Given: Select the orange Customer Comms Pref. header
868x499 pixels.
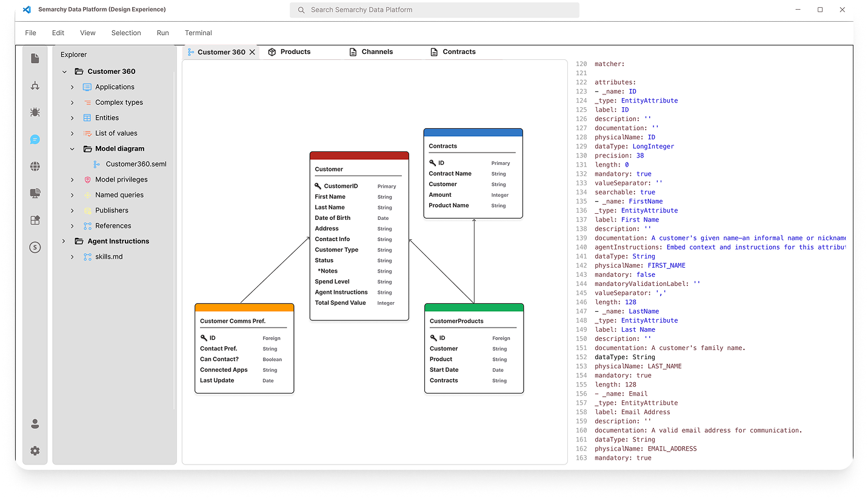Looking at the screenshot, I should [244, 308].
